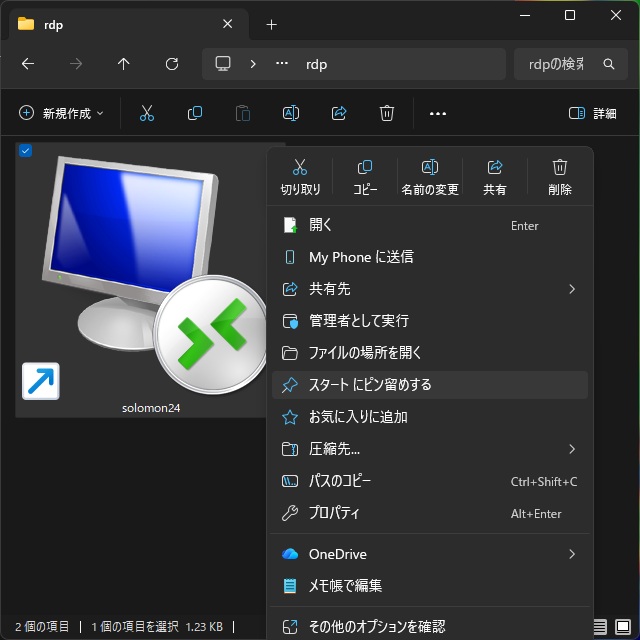Click the up-arrow parent folder button
This screenshot has height=640, width=640.
tap(124, 64)
